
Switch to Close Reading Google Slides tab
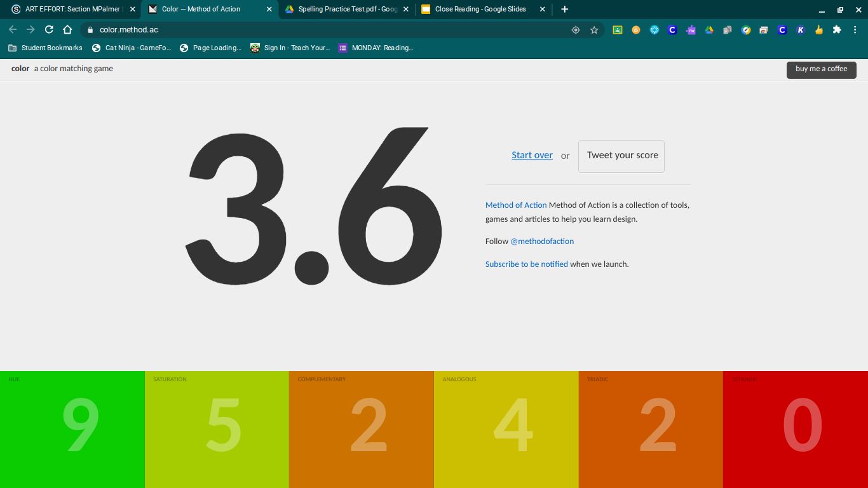480,10
